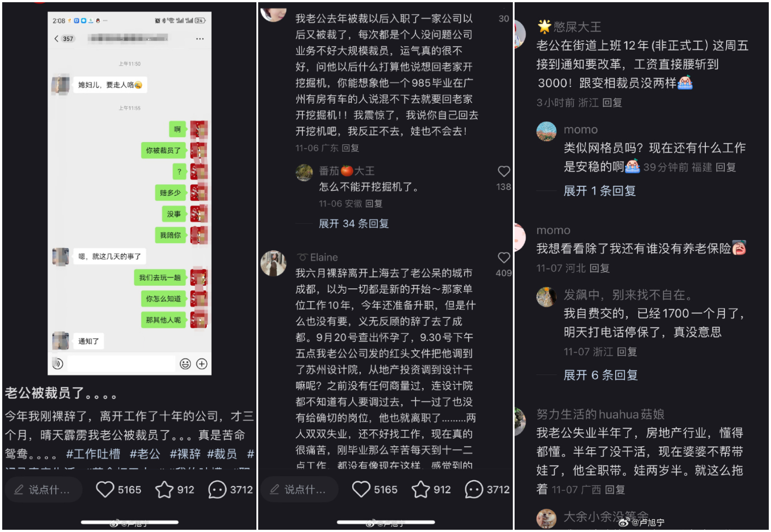Tap the voice input icon in chat

pyautogui.click(x=57, y=363)
